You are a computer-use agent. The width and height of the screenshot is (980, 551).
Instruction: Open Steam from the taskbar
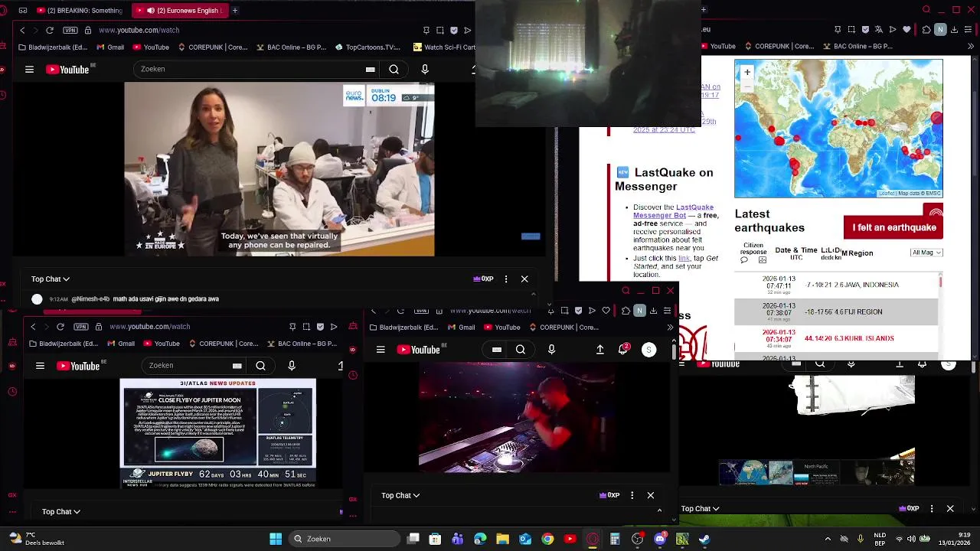[x=704, y=539]
